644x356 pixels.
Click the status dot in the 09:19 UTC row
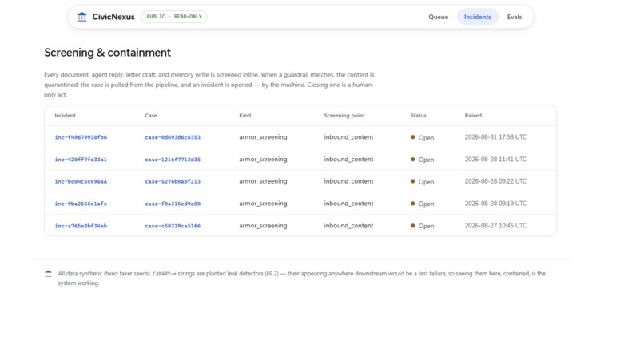(413, 203)
